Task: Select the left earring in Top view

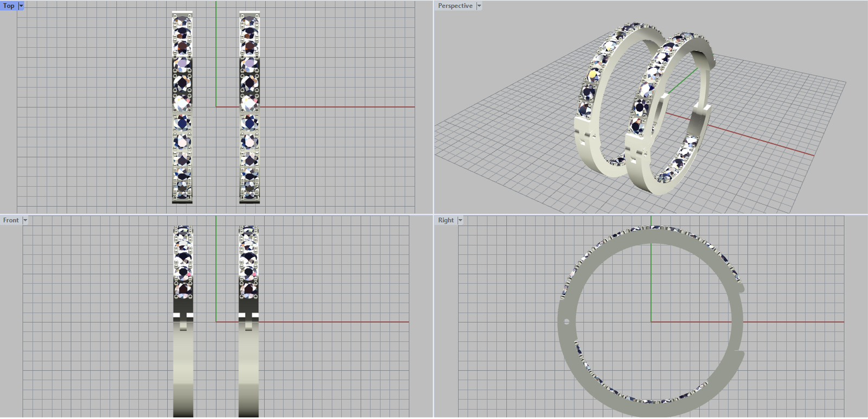Action: click(x=182, y=107)
